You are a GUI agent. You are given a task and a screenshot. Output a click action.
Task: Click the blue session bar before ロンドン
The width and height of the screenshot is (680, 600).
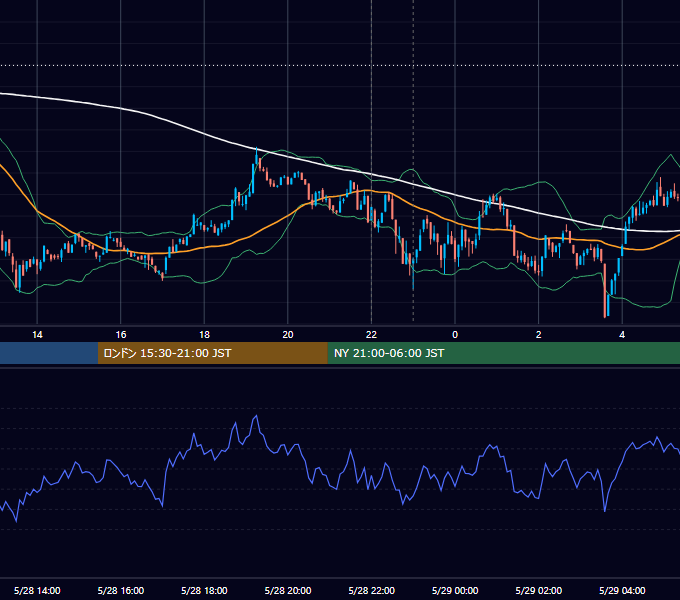(49, 353)
